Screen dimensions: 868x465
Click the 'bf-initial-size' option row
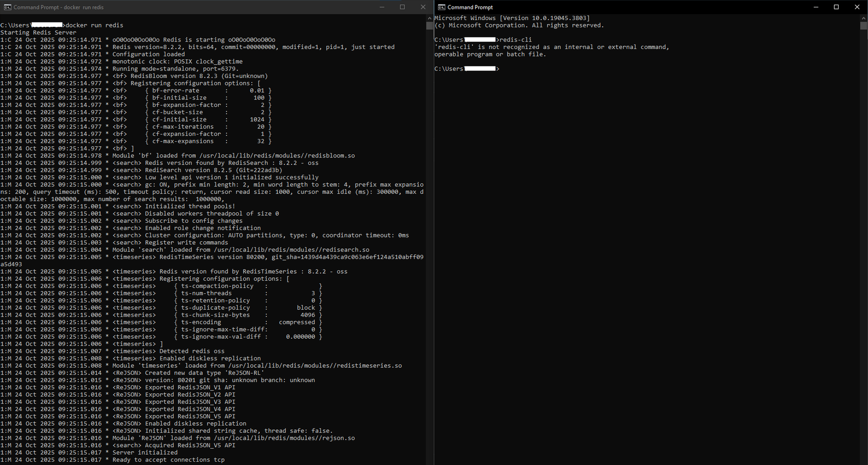pyautogui.click(x=136, y=98)
